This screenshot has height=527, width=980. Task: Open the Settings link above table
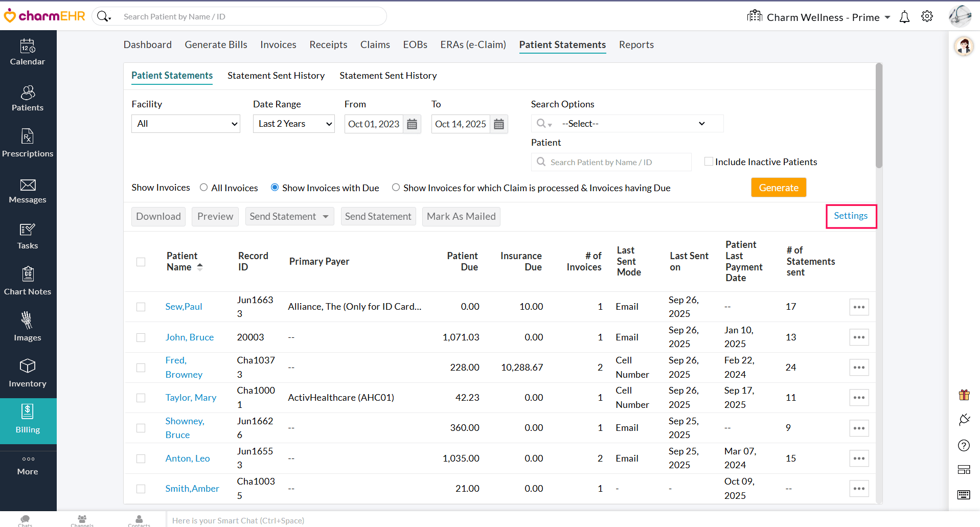[x=851, y=216]
